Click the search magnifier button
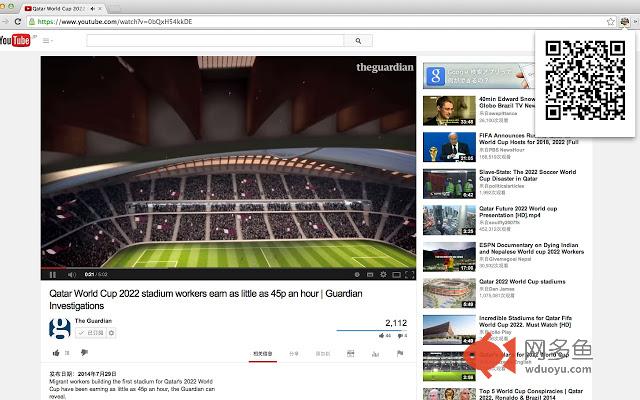Viewport: 640px width, 400px height. [x=358, y=40]
